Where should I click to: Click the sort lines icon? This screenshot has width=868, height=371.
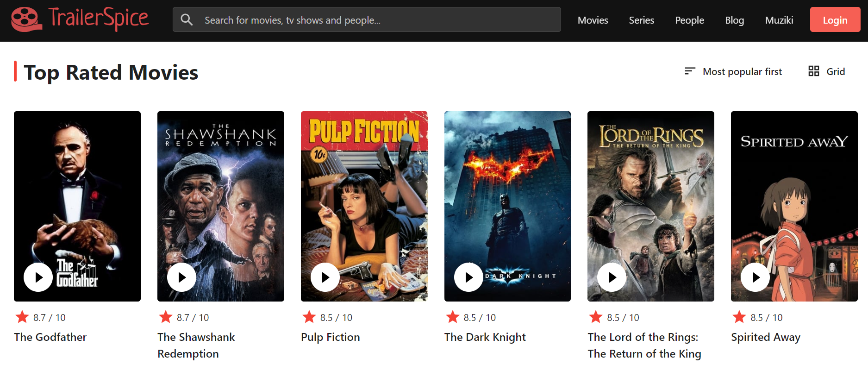[x=690, y=71]
